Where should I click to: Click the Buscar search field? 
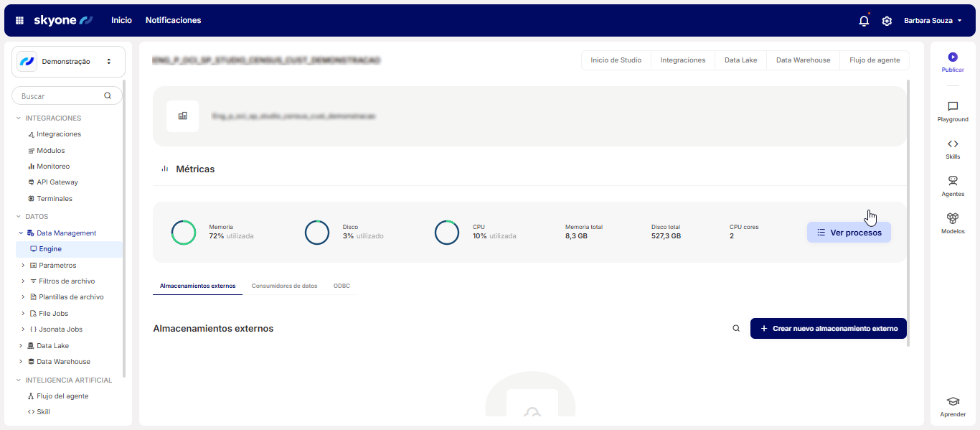[61, 96]
